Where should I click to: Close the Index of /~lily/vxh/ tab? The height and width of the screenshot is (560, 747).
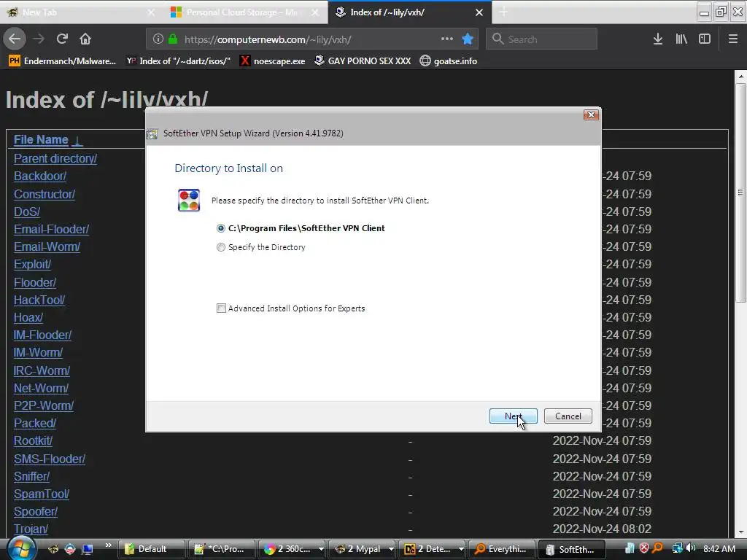[x=479, y=12]
